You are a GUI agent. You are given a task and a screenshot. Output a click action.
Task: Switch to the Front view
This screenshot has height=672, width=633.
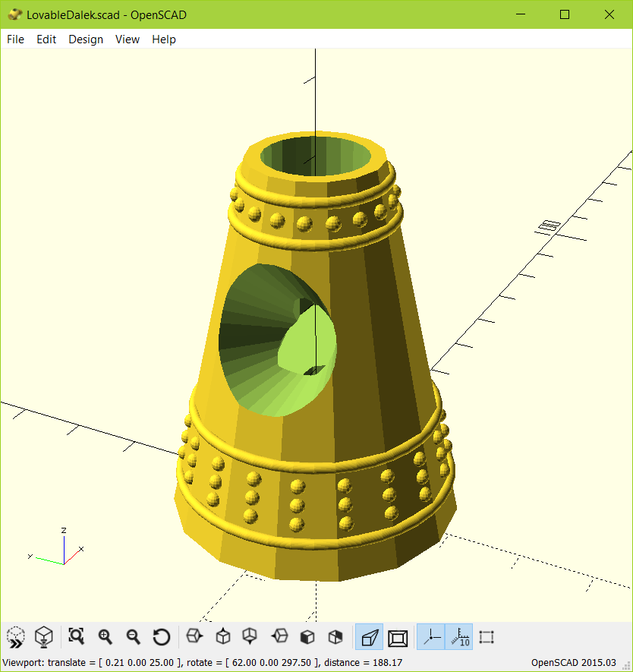pos(307,637)
